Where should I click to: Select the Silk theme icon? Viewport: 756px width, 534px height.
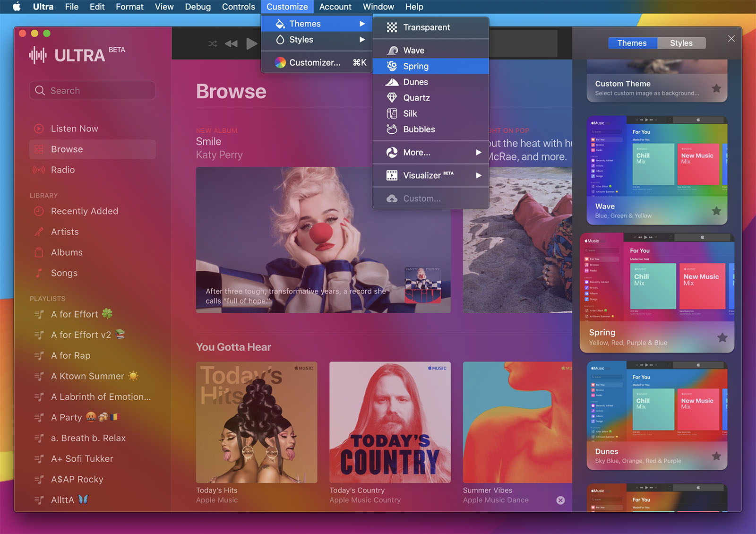(392, 113)
